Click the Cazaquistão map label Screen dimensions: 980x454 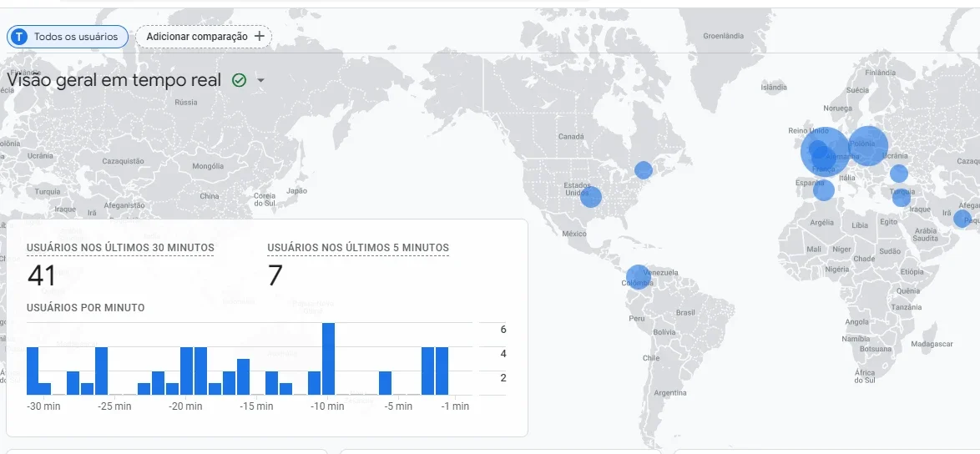[x=123, y=161]
